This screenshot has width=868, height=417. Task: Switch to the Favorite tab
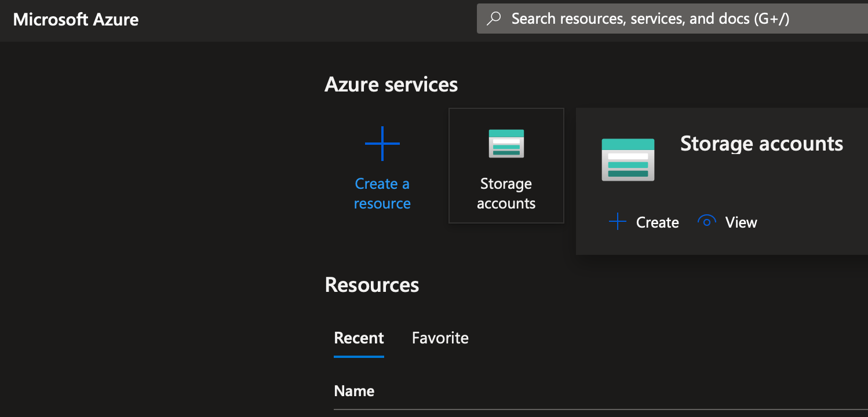click(x=440, y=338)
